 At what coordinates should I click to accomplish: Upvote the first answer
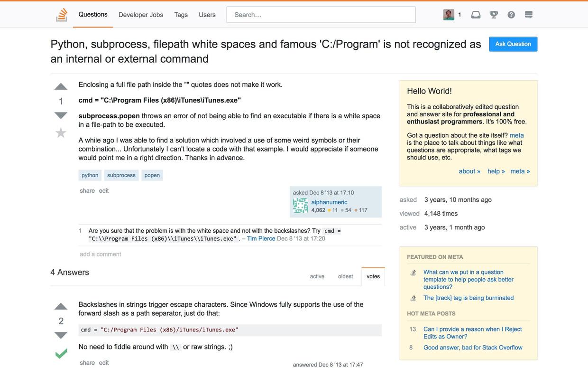pyautogui.click(x=61, y=306)
